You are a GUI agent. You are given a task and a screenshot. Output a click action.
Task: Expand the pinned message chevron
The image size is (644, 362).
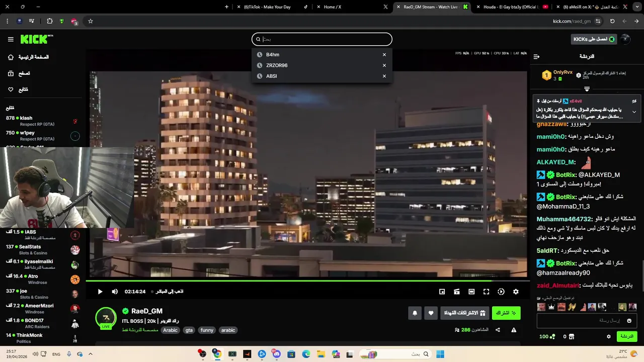pos(634,112)
